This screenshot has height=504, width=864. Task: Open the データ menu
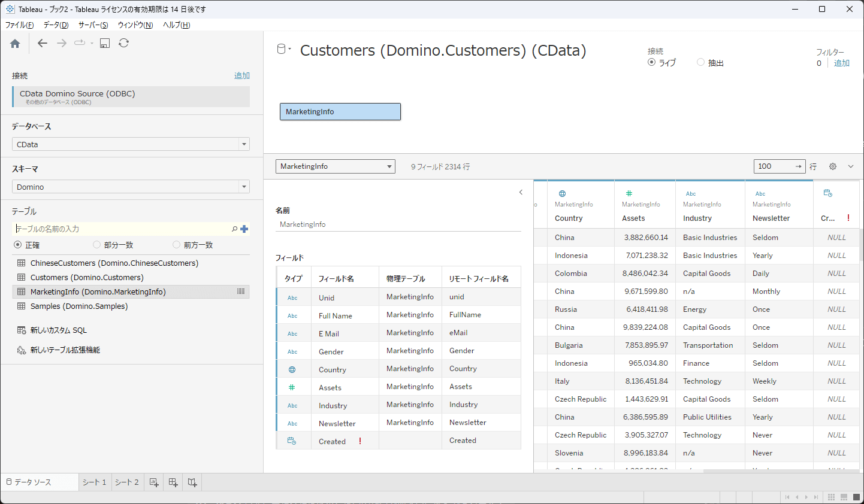[56, 25]
